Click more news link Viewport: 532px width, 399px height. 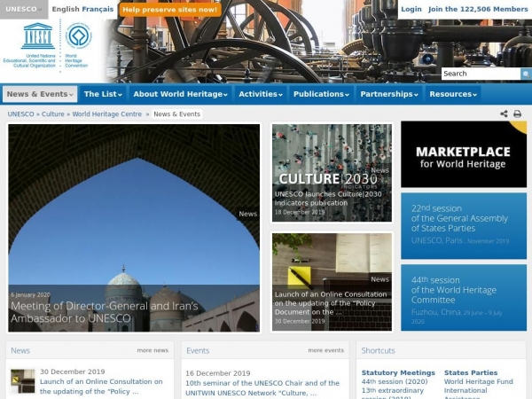(x=153, y=350)
